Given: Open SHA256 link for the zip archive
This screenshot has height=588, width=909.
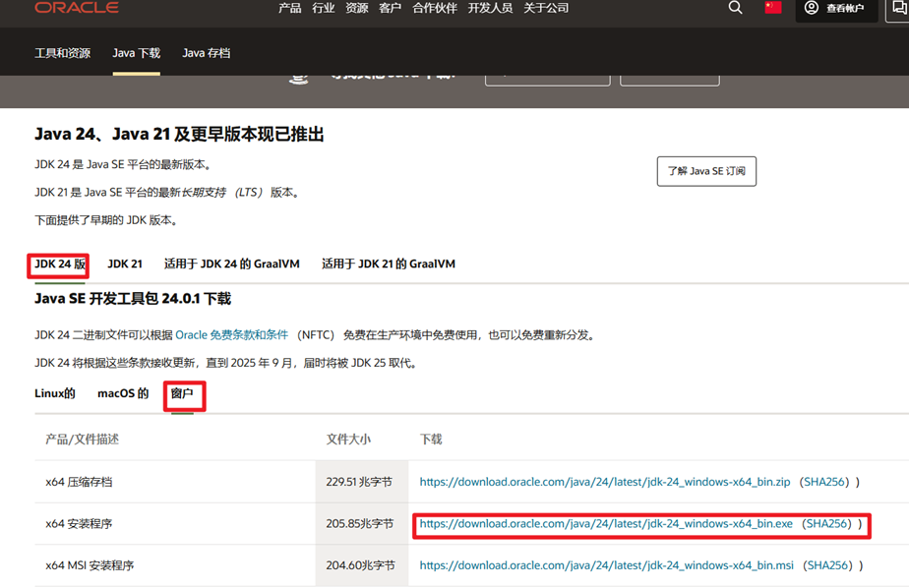Looking at the screenshot, I should (823, 482).
